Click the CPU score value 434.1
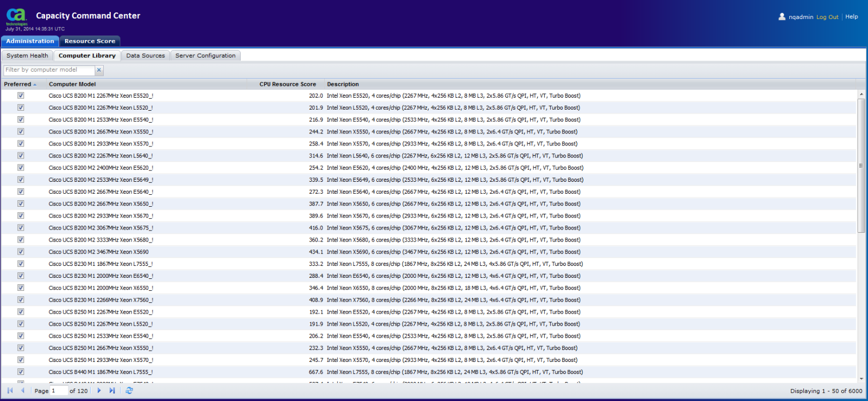Image resolution: width=868 pixels, height=401 pixels. coord(316,252)
